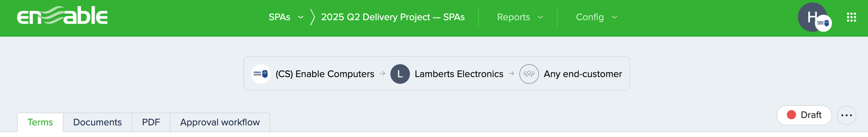Click the end-customer group icon
The width and height of the screenshot is (868, 137).
coord(529,74)
